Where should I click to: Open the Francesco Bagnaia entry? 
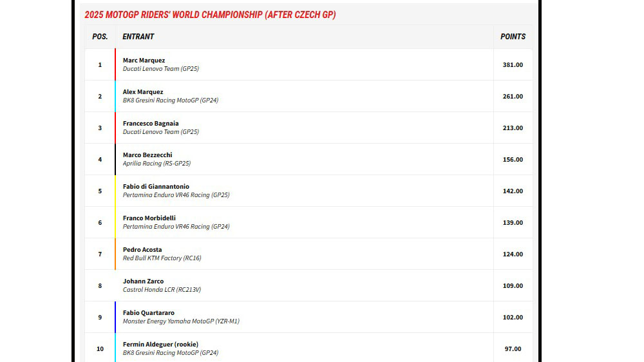[151, 124]
